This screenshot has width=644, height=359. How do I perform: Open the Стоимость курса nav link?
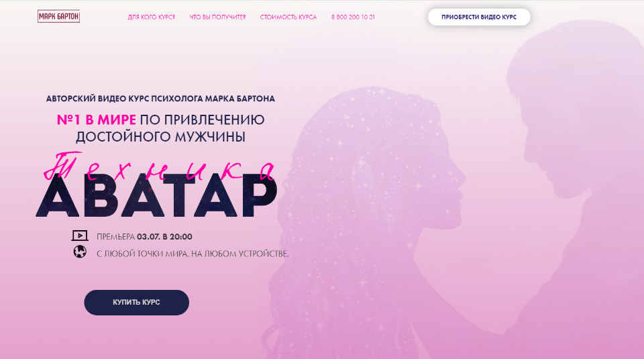[x=288, y=17]
